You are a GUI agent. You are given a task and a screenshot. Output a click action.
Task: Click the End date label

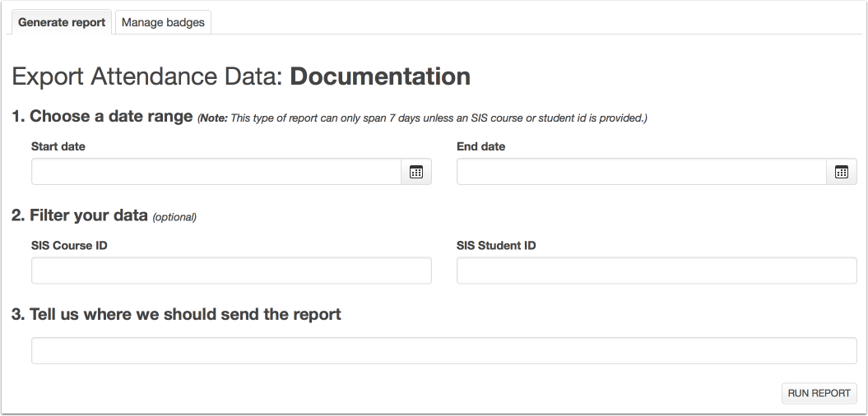click(481, 146)
